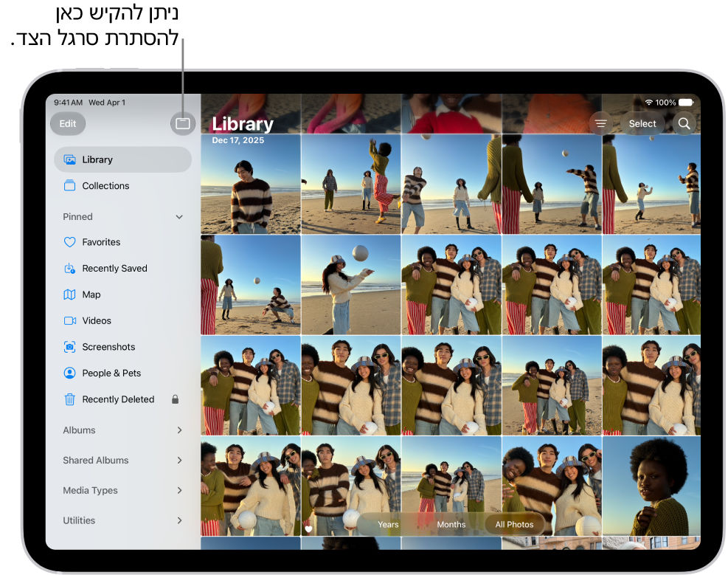The image size is (728, 575).
Task: Tap the magnifying glass search icon
Action: coord(684,123)
